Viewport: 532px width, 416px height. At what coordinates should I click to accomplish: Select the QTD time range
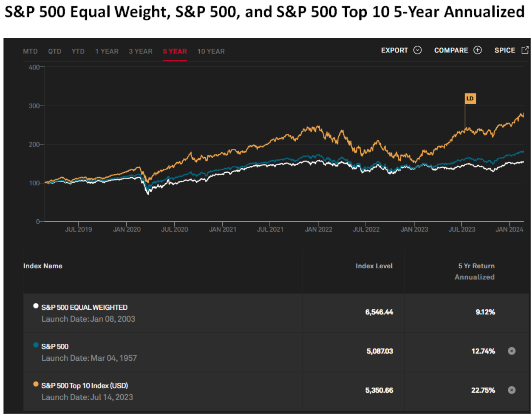point(55,51)
